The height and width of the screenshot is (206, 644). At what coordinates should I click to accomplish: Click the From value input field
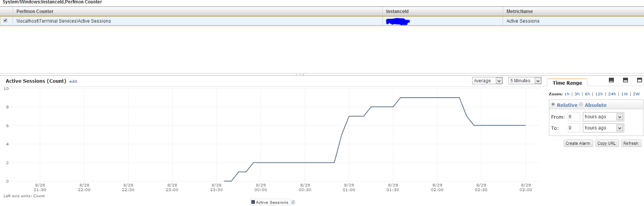tap(574, 117)
